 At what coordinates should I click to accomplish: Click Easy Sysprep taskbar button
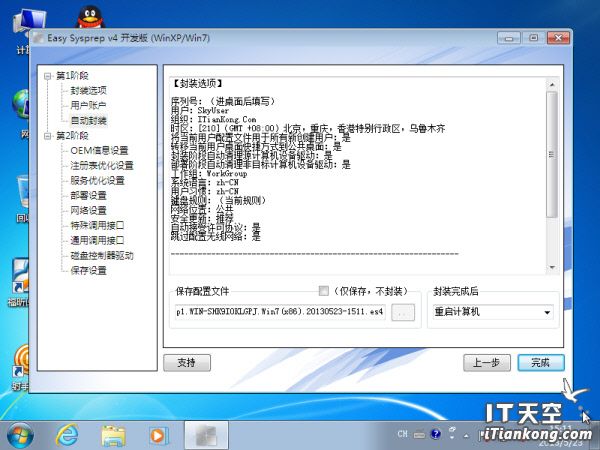207,435
